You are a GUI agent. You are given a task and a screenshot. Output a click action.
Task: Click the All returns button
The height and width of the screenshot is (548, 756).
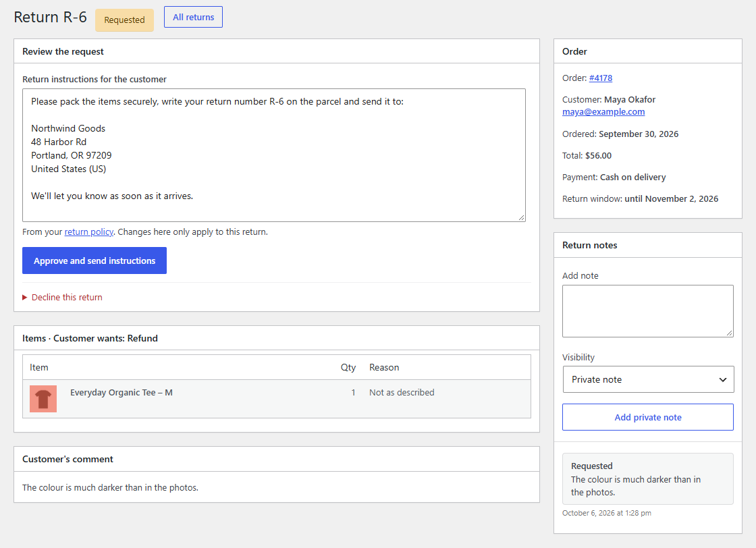coord(193,17)
